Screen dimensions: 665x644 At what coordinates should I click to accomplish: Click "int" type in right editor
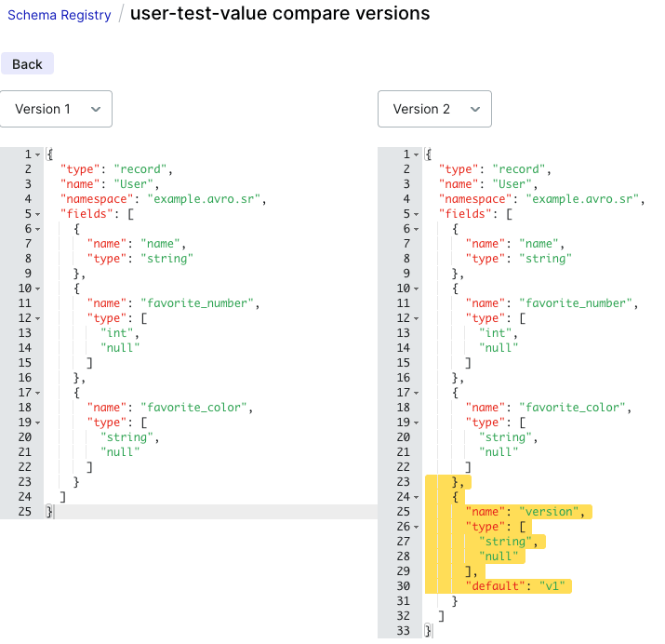point(496,333)
